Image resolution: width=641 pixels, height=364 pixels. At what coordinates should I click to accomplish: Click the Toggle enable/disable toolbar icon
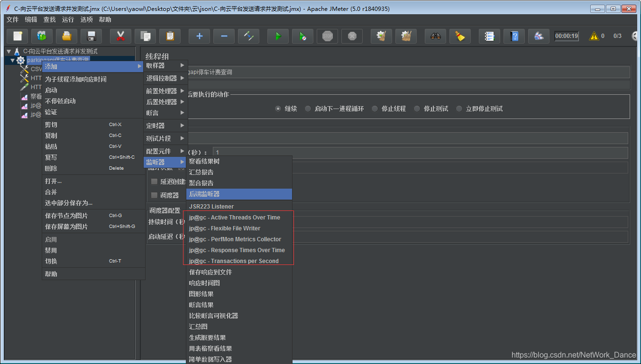point(249,36)
